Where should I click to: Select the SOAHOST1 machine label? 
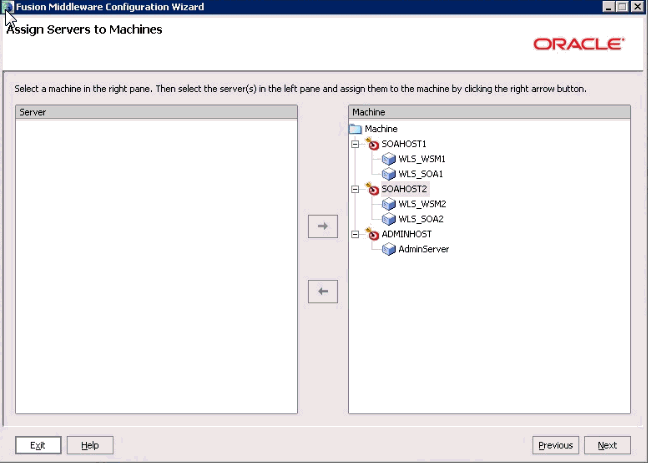(404, 144)
